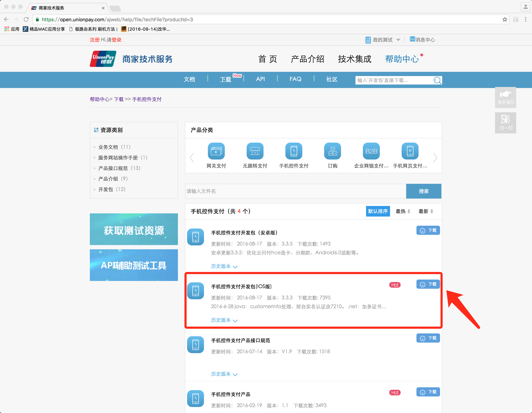This screenshot has width=532, height=413.
Task: Open the 订购 product category icon
Action: (332, 151)
